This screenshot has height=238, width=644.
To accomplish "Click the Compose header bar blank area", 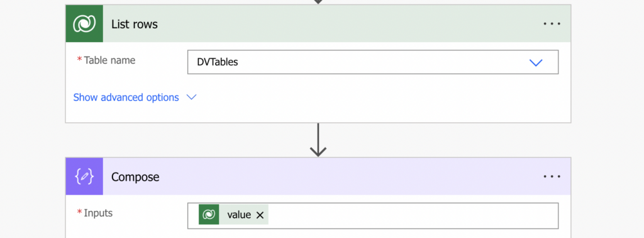I will click(349, 177).
